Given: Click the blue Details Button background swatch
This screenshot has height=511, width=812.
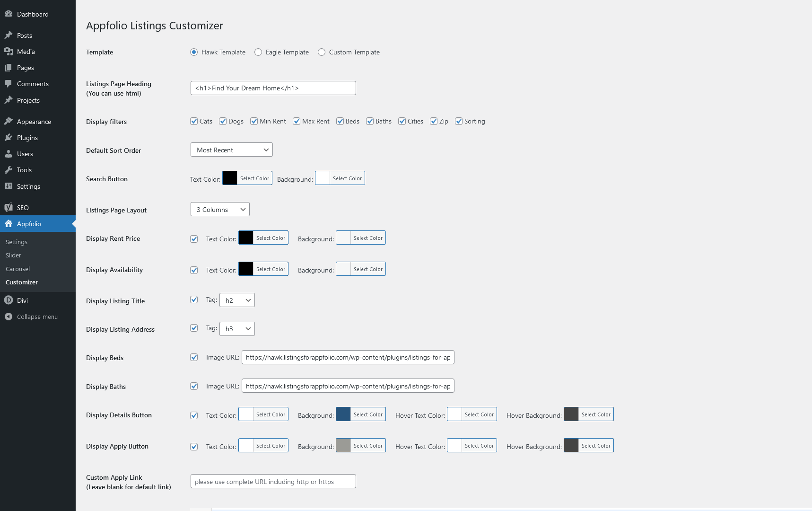Looking at the screenshot, I should pos(343,414).
